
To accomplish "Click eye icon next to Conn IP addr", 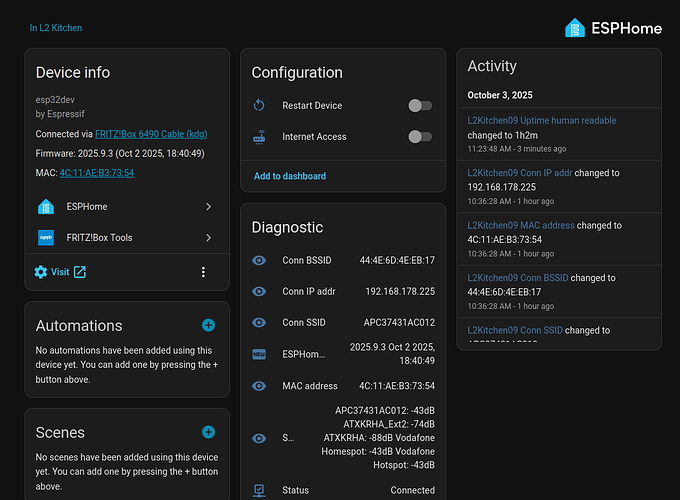I will point(259,291).
